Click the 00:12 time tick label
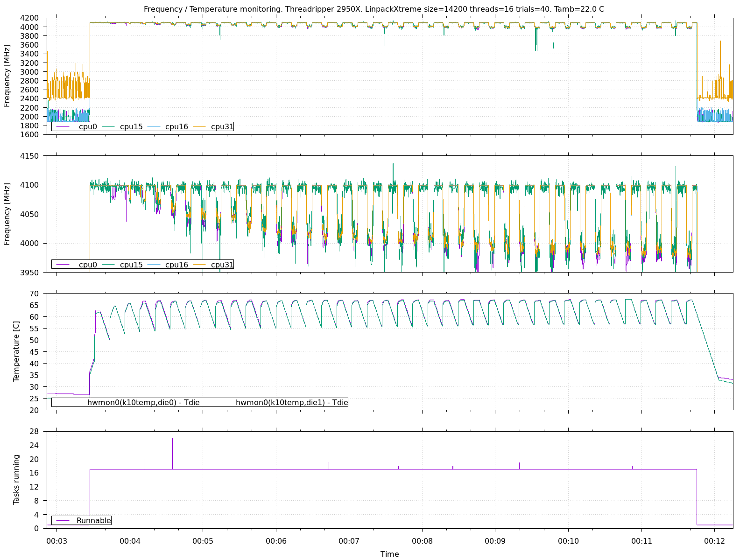This screenshot has height=560, width=747. (x=714, y=541)
